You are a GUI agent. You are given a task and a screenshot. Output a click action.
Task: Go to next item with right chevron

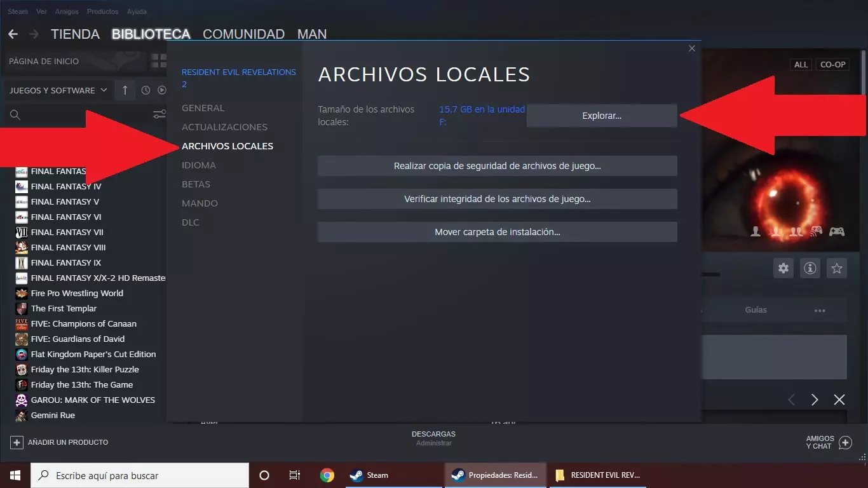pos(815,400)
